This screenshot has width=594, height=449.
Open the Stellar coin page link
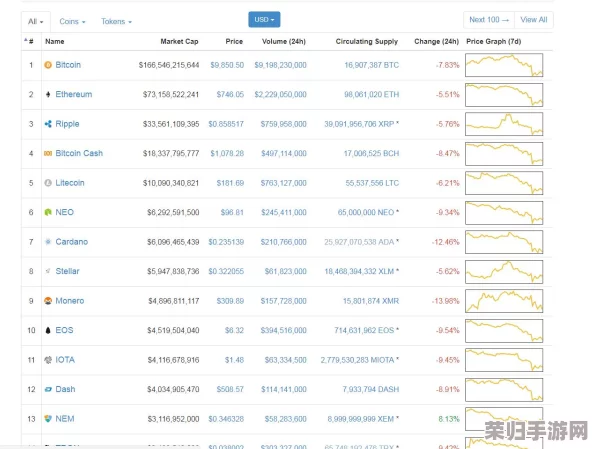pos(67,271)
